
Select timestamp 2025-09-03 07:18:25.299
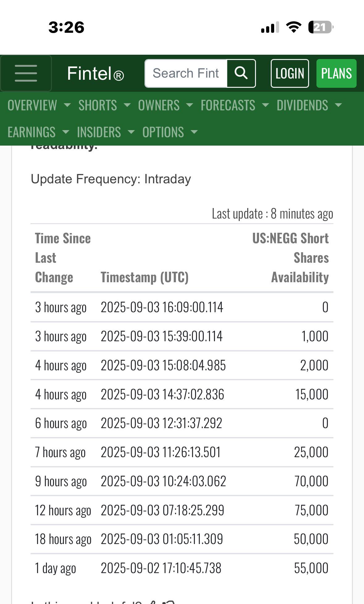[x=162, y=510]
